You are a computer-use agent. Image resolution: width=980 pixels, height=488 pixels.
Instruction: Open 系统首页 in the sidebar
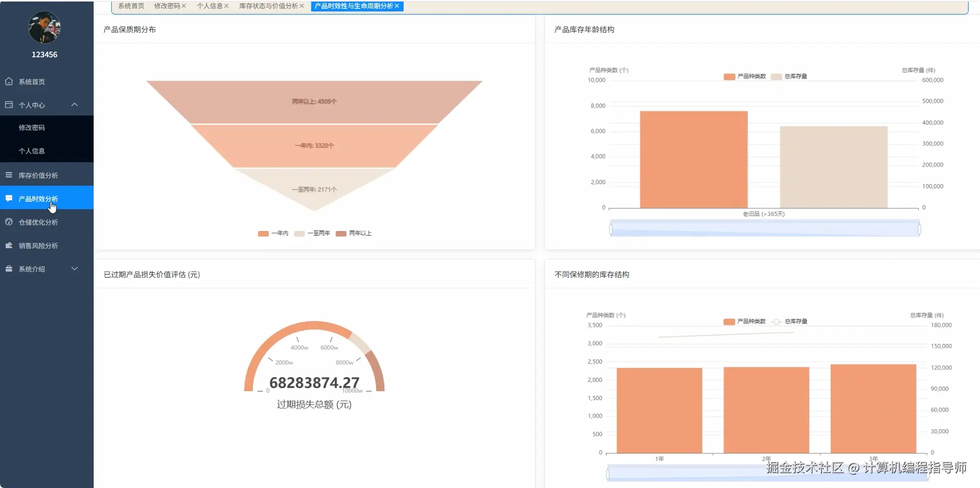click(47, 82)
